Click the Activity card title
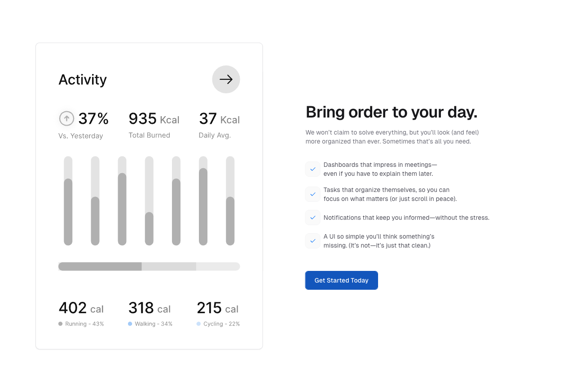This screenshot has width=568, height=392. (83, 79)
